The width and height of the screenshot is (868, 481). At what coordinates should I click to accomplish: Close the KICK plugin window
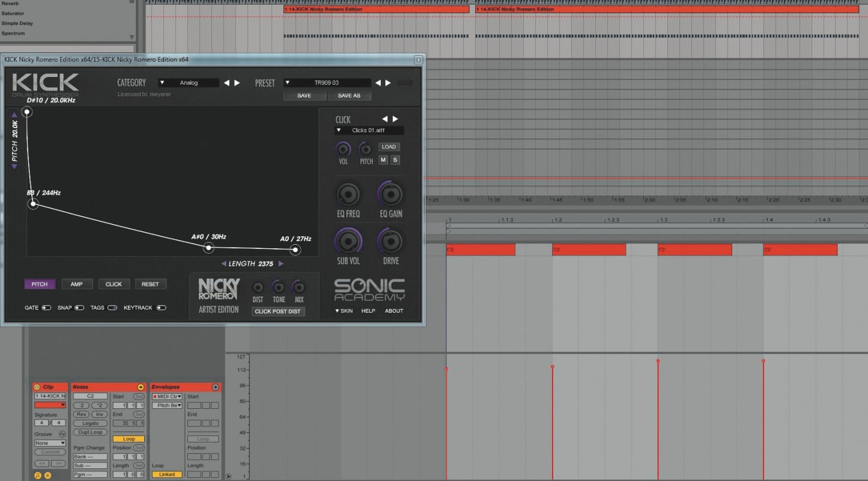pos(418,60)
